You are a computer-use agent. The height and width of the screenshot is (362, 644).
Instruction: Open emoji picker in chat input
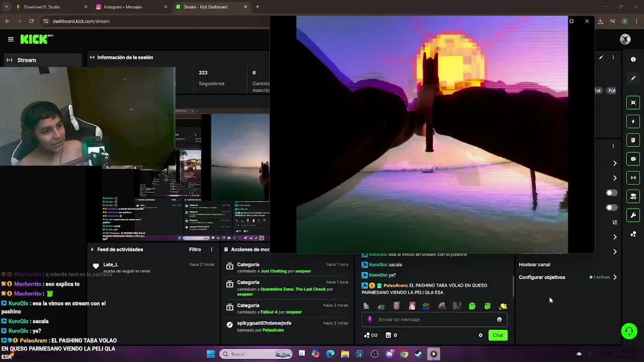point(499,319)
